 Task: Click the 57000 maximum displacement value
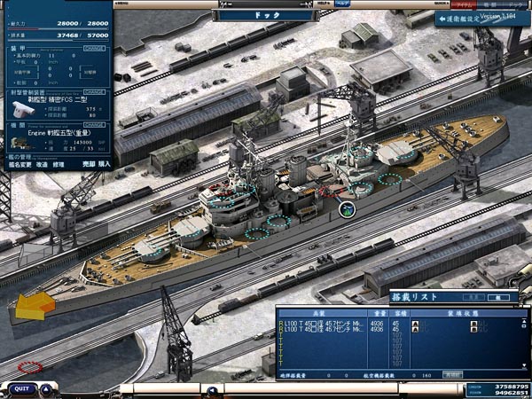click(98, 35)
